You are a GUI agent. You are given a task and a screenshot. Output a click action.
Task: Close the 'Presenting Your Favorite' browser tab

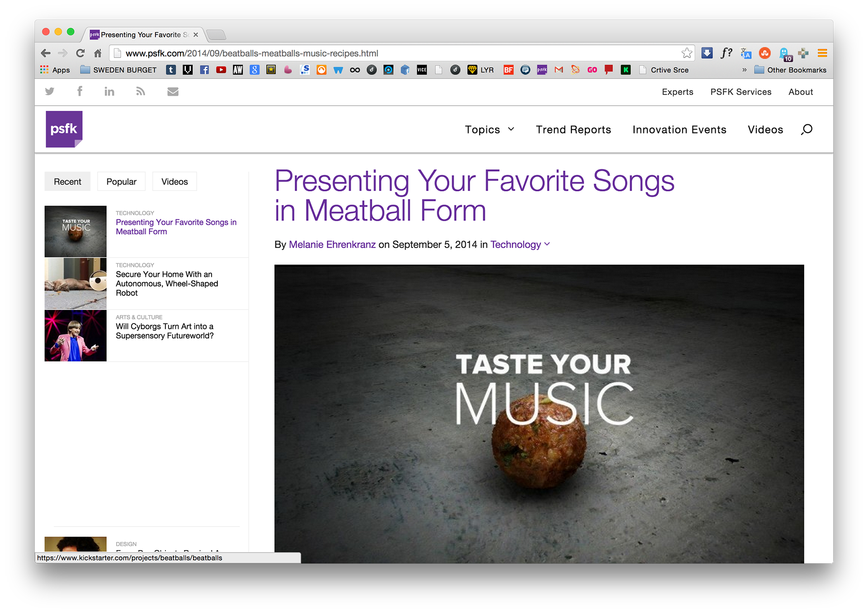(196, 35)
